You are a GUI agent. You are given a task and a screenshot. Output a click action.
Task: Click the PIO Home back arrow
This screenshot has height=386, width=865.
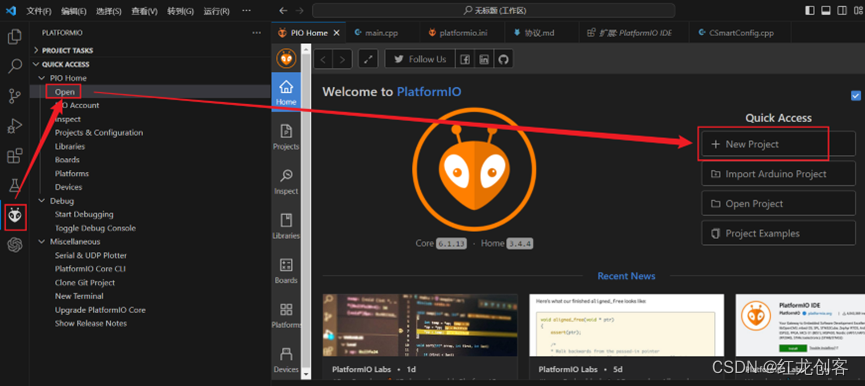tap(324, 59)
